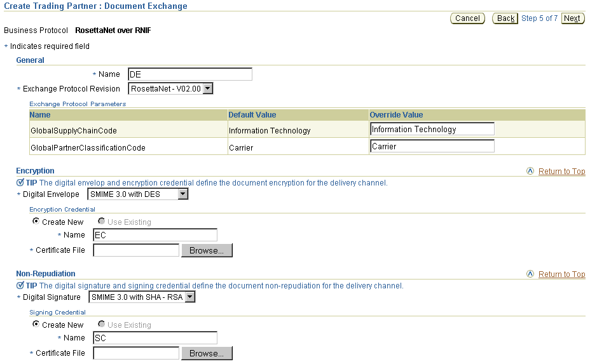The height and width of the screenshot is (364, 590).
Task: Click the General section heading
Action: click(x=30, y=60)
